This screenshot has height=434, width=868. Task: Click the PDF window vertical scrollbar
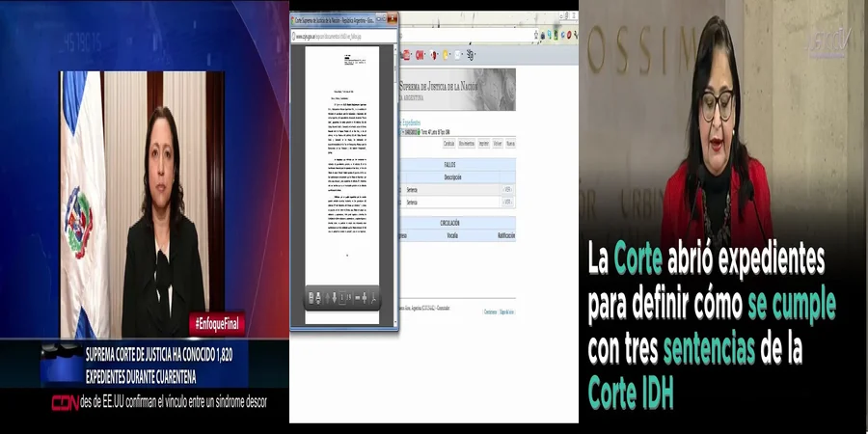click(x=395, y=185)
